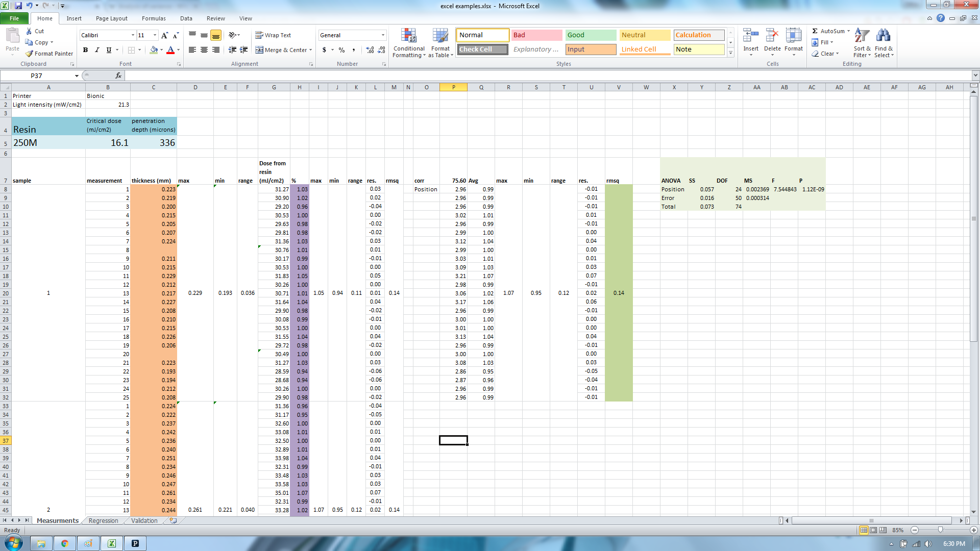Click the Save icon in Quick Access toolbar

(x=18, y=6)
